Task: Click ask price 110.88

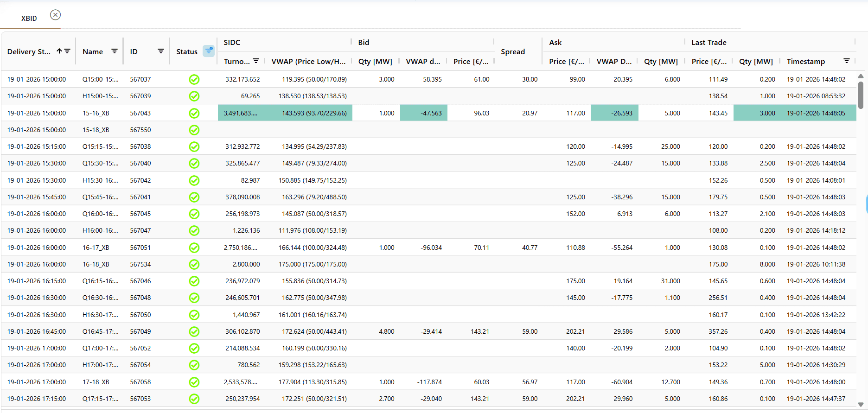Action: [x=575, y=248]
